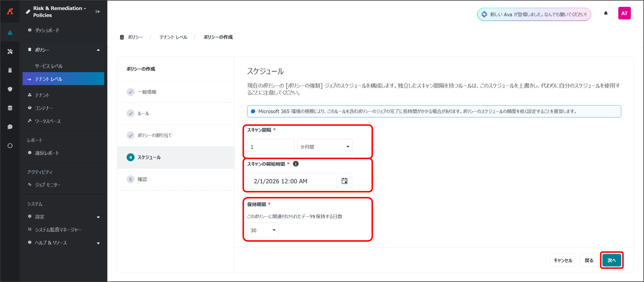Expand the 設定 menu in sidebar
The image size is (644, 282).
(98, 217)
